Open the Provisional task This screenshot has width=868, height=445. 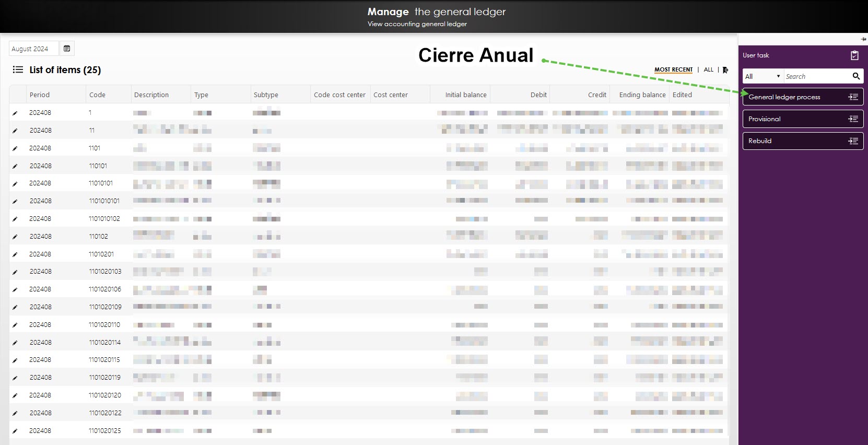[803, 119]
